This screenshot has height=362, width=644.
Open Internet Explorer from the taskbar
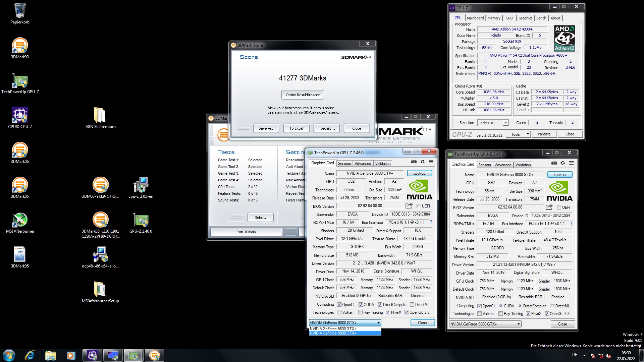click(30, 355)
